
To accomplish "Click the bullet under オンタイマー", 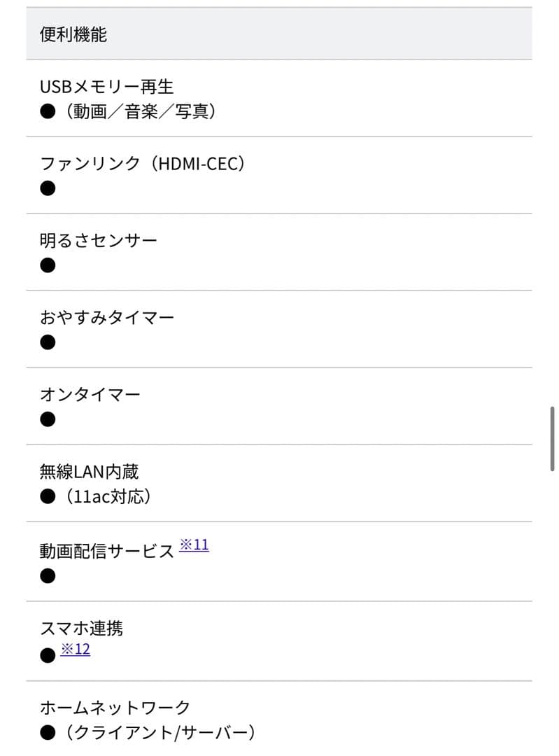I will pos(48,419).
